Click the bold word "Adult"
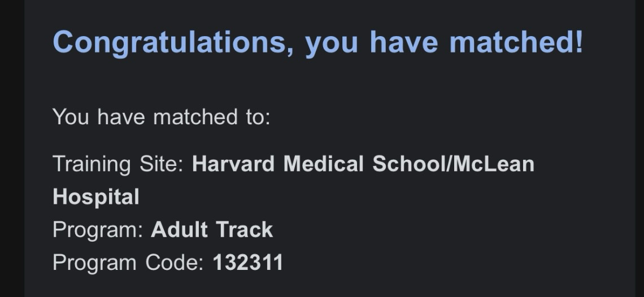 pyautogui.click(x=179, y=230)
